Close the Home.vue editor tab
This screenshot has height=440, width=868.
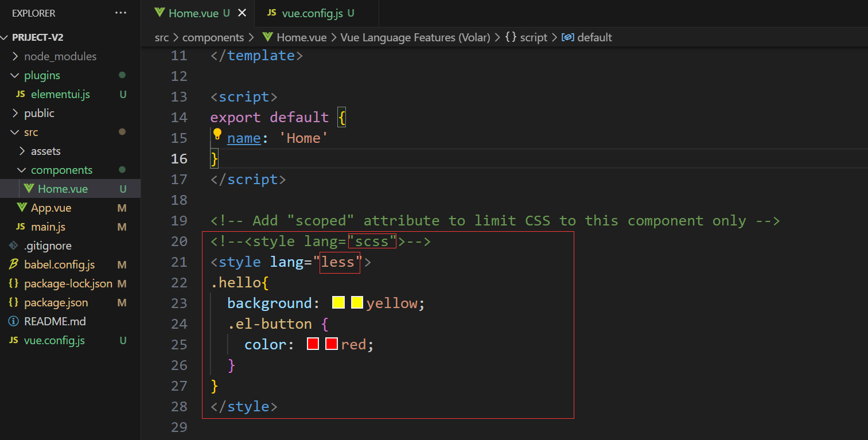[242, 13]
